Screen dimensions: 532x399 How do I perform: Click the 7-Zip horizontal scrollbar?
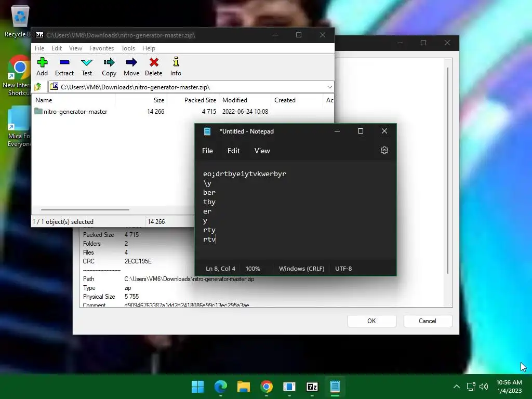[x=85, y=210]
